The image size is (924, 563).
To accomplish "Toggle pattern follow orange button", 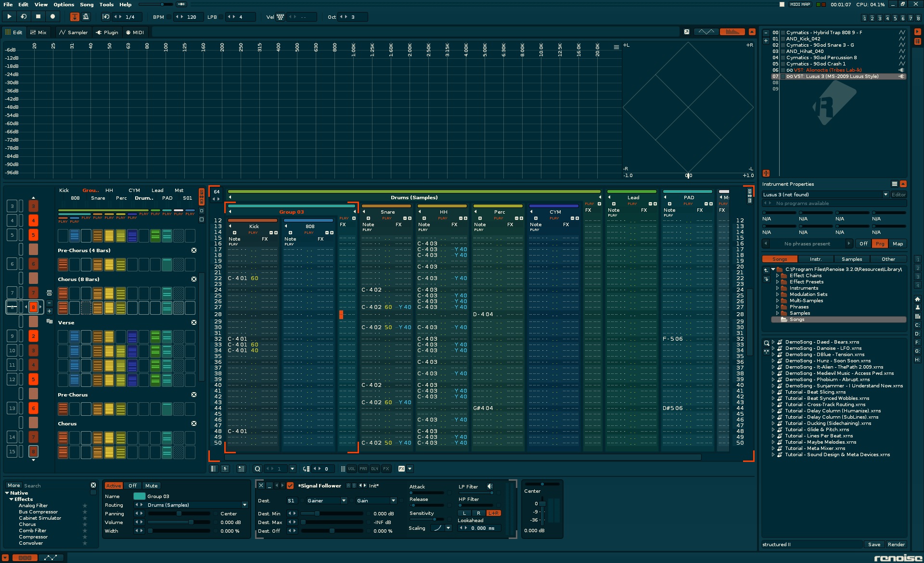I will pyautogui.click(x=75, y=17).
